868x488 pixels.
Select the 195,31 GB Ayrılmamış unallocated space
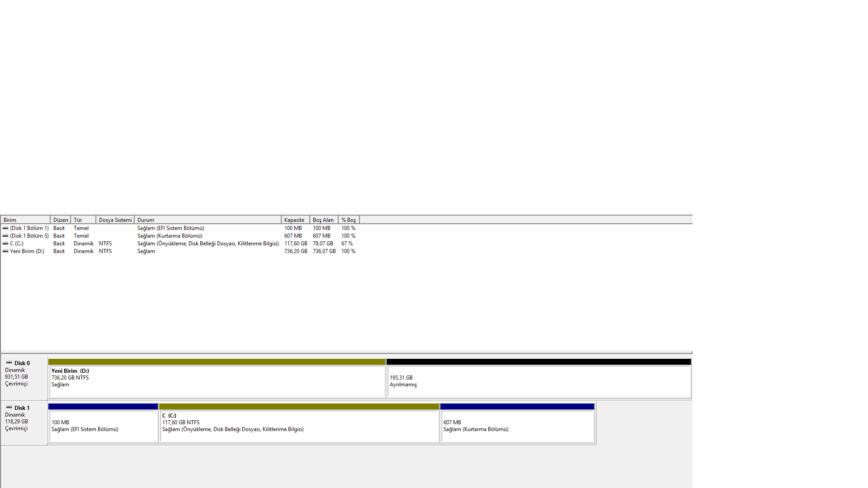coord(538,382)
